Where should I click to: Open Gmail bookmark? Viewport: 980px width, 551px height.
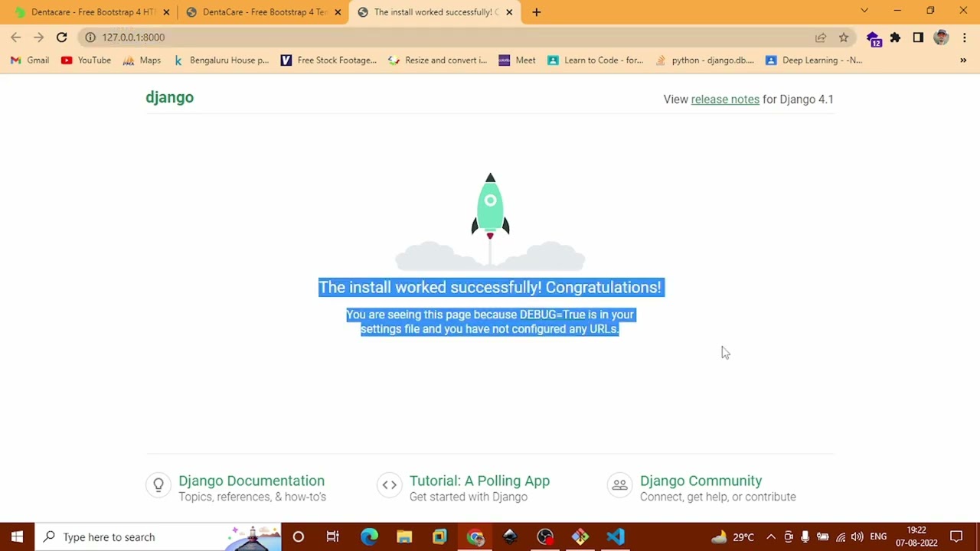(30, 60)
